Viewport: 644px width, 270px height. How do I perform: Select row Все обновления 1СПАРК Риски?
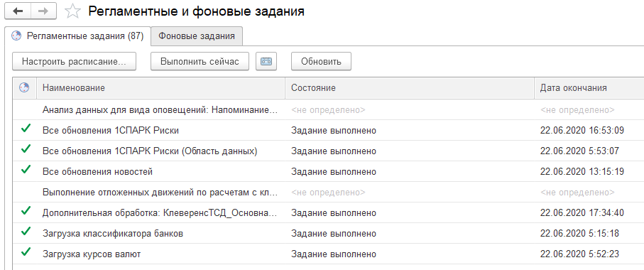coord(328,130)
